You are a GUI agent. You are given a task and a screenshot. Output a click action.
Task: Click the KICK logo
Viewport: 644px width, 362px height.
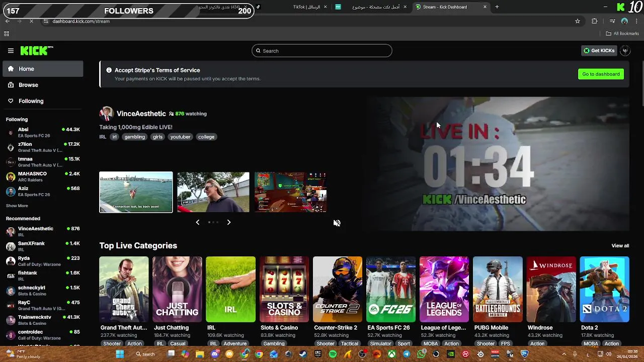pos(37,51)
